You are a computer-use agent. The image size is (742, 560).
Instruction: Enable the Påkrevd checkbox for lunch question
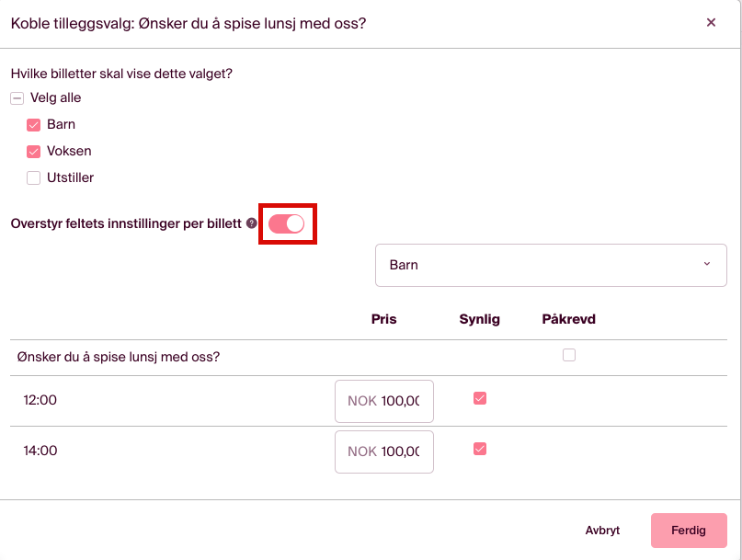tap(569, 355)
